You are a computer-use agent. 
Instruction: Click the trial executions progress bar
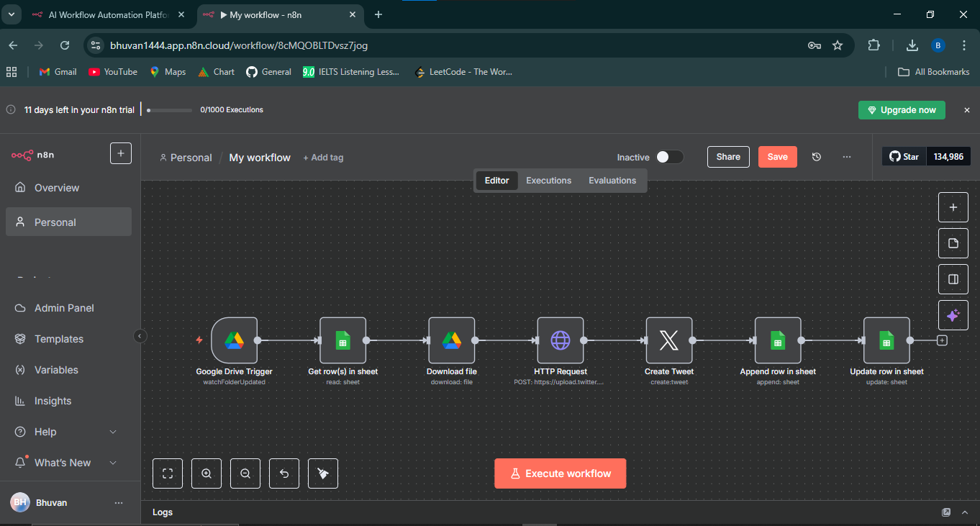pos(168,110)
